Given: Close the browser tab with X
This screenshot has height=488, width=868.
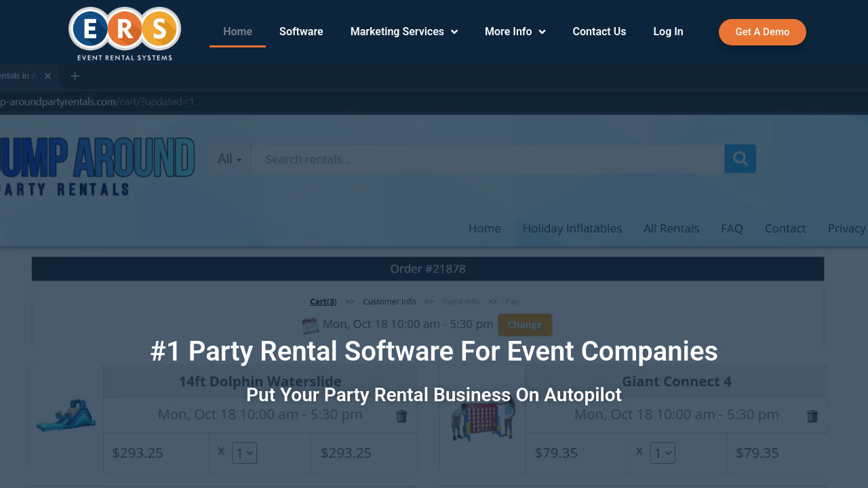Looking at the screenshot, I should click(47, 76).
